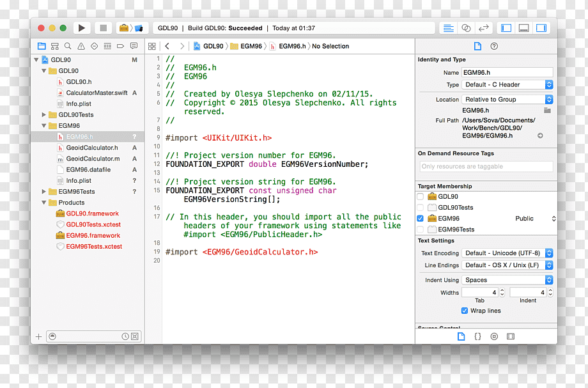The height and width of the screenshot is (388, 588).
Task: Reveal full path in Finder arrow
Action: (540, 136)
